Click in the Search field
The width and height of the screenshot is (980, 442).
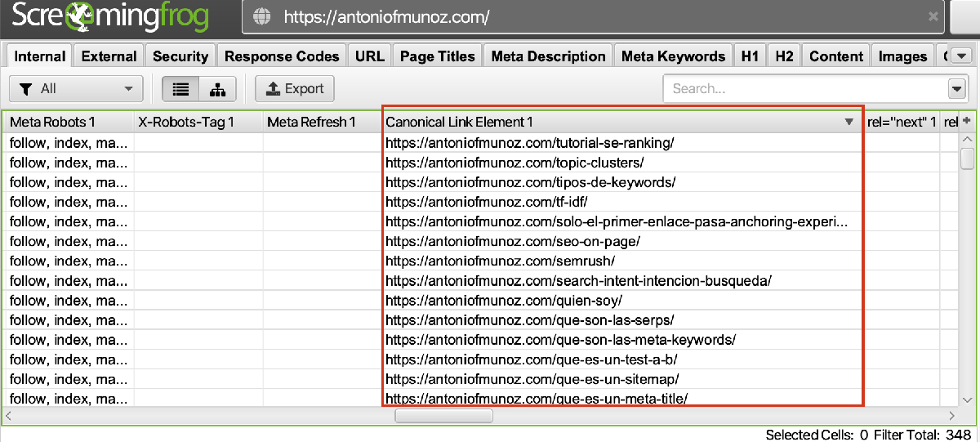pyautogui.click(x=804, y=89)
